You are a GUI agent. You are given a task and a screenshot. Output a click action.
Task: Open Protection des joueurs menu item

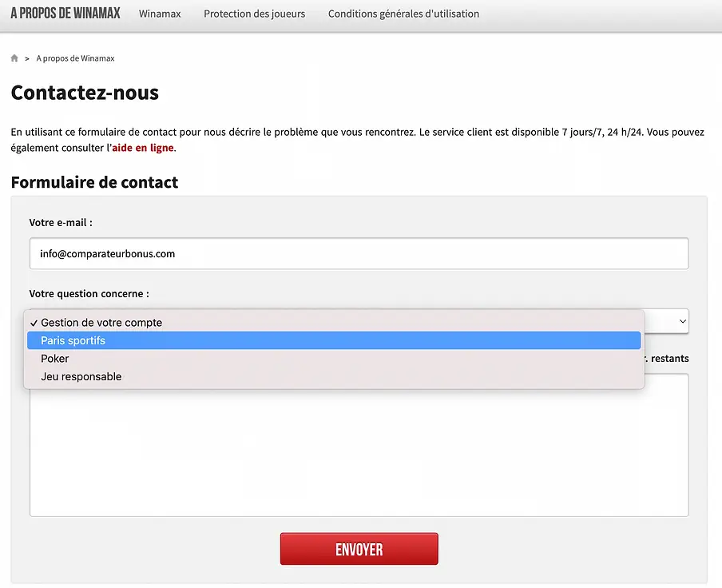click(x=254, y=14)
